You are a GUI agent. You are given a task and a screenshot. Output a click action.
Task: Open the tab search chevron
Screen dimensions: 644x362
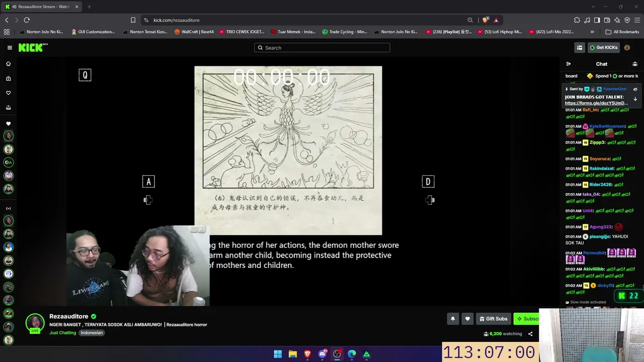(x=593, y=7)
